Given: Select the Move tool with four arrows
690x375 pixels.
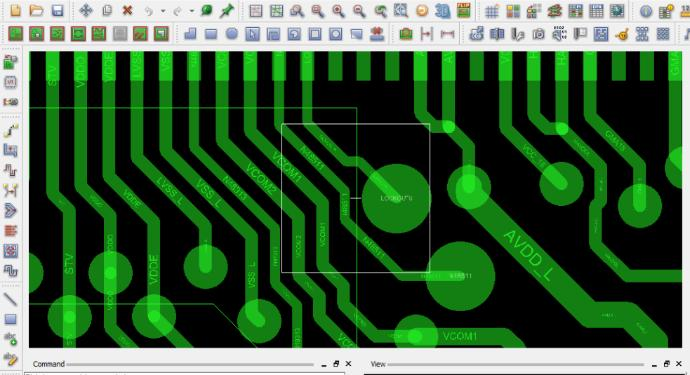Looking at the screenshot, I should (x=86, y=10).
